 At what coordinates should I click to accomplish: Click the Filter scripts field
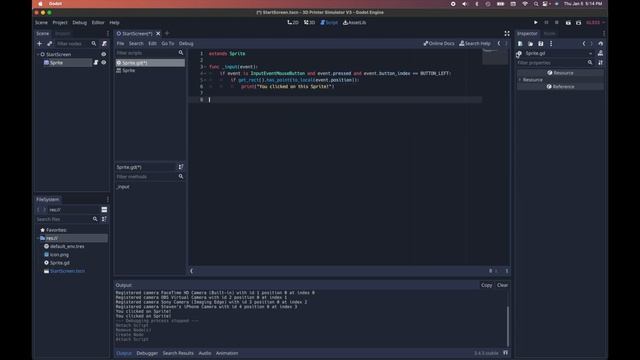pos(146,53)
